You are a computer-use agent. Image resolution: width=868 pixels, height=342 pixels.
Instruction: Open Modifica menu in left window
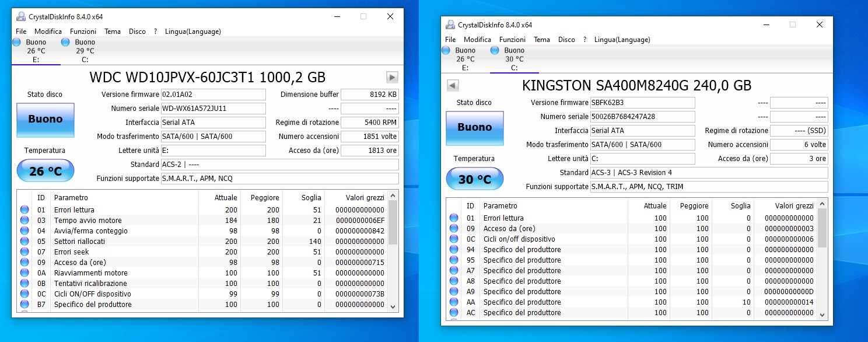tap(48, 32)
